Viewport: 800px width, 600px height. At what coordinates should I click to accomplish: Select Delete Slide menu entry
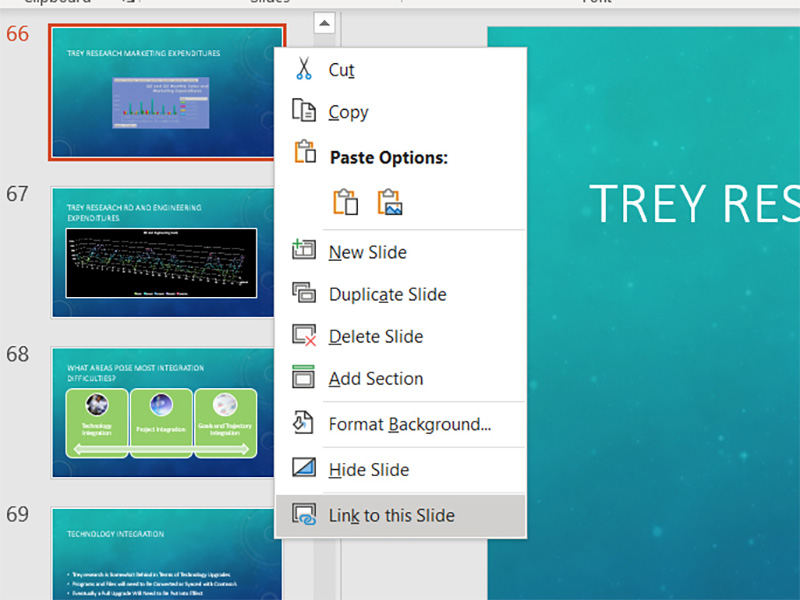401,336
